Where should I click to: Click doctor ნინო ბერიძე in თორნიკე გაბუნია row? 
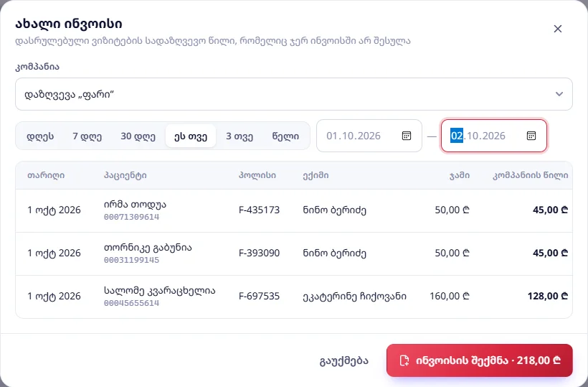[334, 253]
